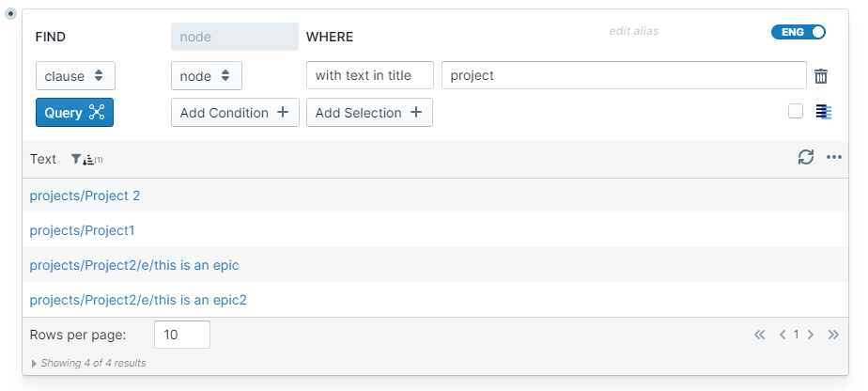Image resolution: width=868 pixels, height=391 pixels.
Task: Open the clause dropdown
Action: tap(75, 76)
